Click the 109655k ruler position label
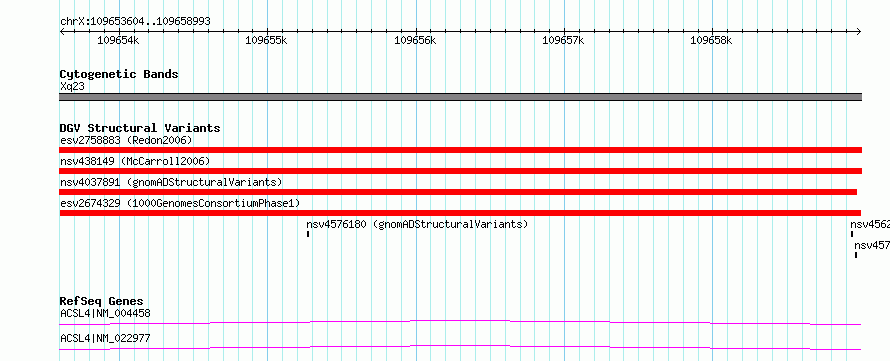 (267, 40)
